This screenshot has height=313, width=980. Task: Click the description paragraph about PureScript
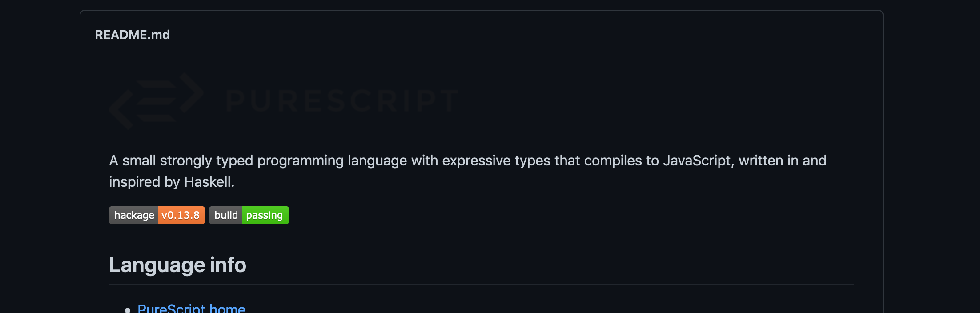pyautogui.click(x=468, y=171)
